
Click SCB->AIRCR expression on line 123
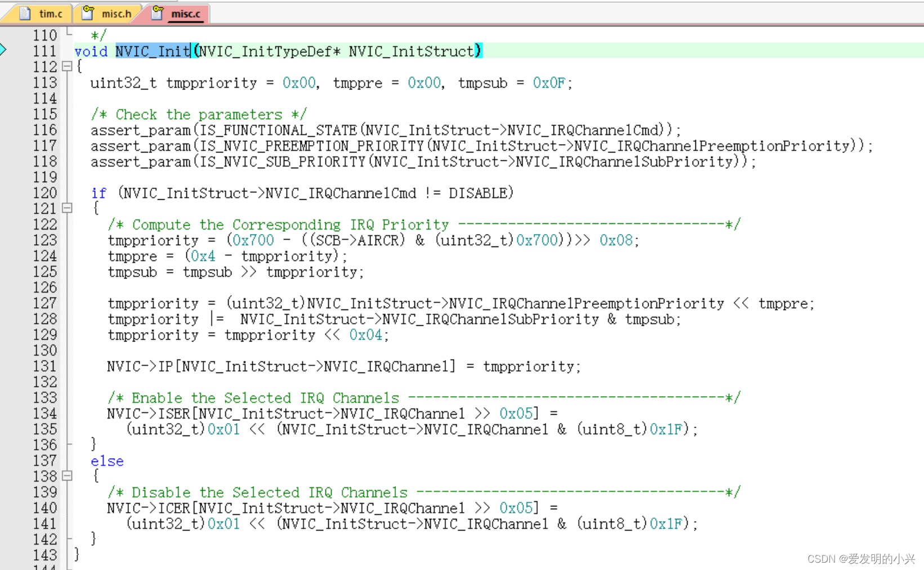[x=357, y=240]
